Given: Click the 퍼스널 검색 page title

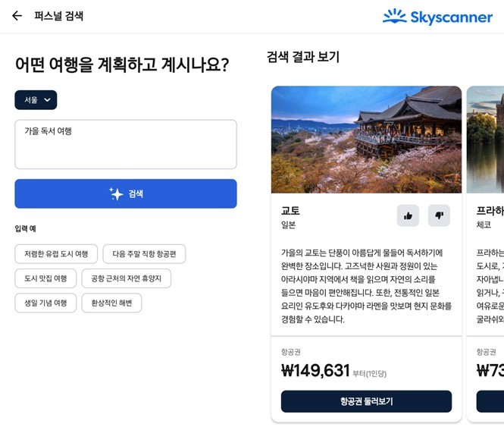Looking at the screenshot, I should click(x=59, y=16).
